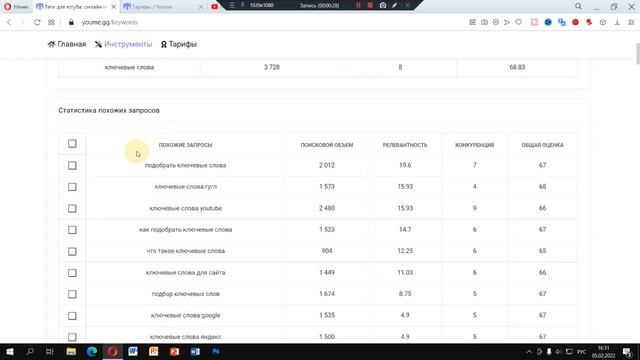The width and height of the screenshot is (640, 360).
Task: Open My Flow send arrow icon
Action: tap(507, 22)
